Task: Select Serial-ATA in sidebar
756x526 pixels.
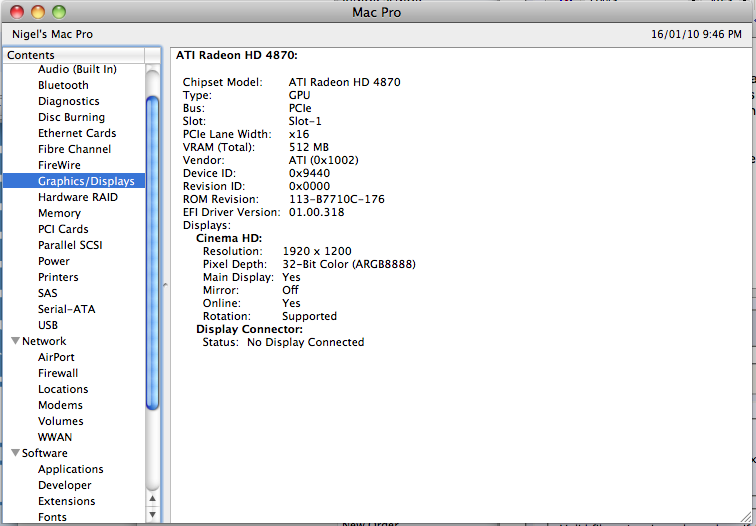Action: coord(67,309)
